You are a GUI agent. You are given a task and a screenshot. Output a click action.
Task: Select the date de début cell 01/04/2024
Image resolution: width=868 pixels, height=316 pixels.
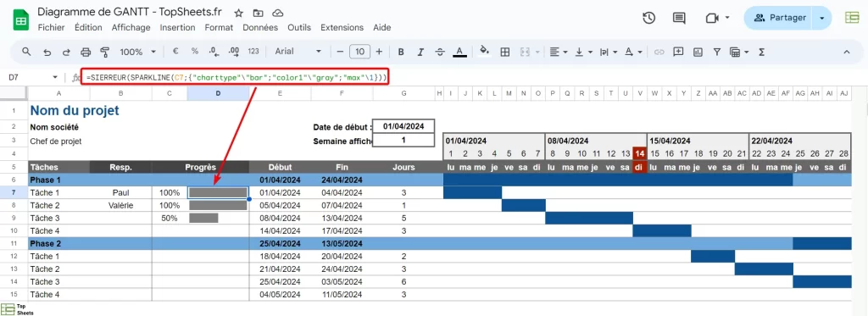tap(403, 126)
